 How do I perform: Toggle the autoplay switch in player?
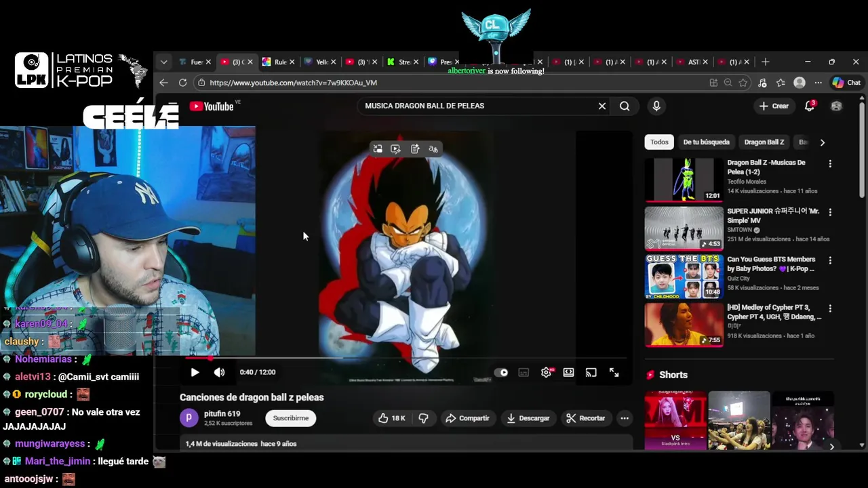pos(501,372)
